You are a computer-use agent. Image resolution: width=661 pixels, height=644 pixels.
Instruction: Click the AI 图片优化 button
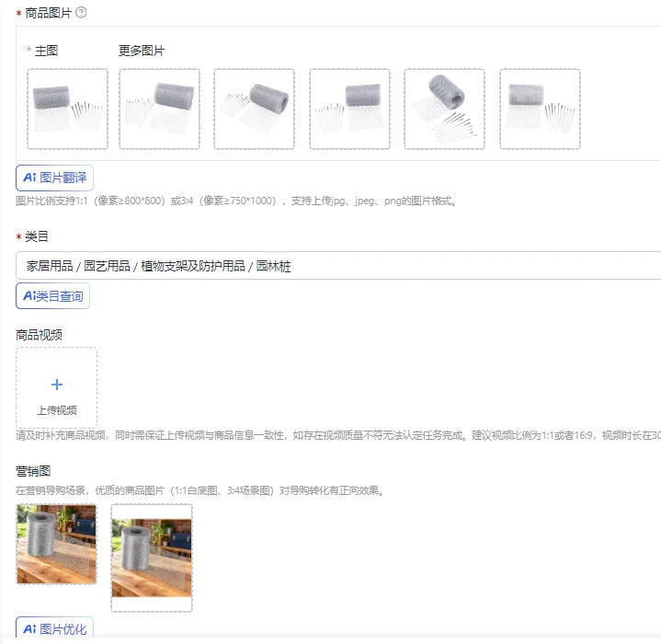click(x=54, y=628)
